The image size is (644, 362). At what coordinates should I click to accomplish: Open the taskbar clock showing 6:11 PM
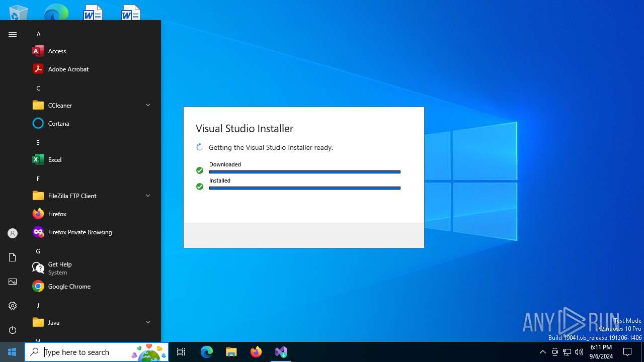click(601, 352)
